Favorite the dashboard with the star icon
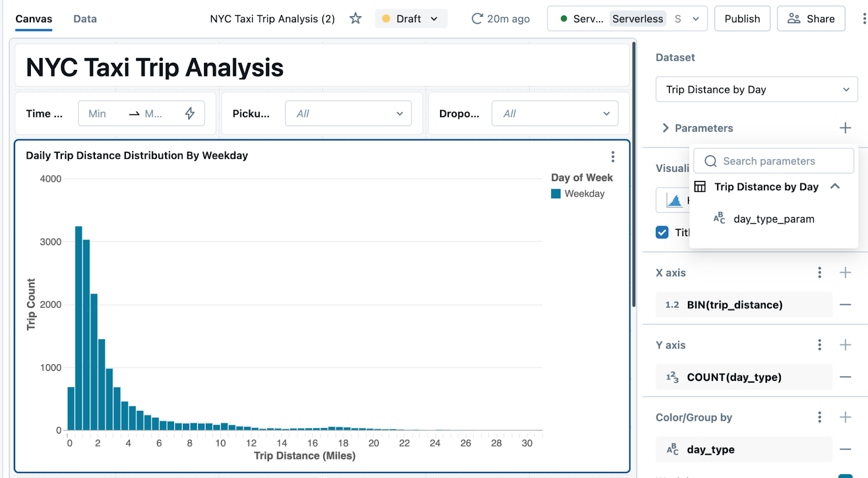This screenshot has height=478, width=868. (x=355, y=18)
